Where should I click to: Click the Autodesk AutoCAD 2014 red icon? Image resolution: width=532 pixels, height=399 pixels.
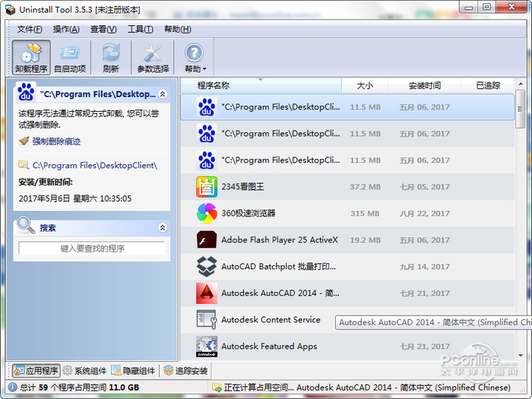click(x=207, y=293)
